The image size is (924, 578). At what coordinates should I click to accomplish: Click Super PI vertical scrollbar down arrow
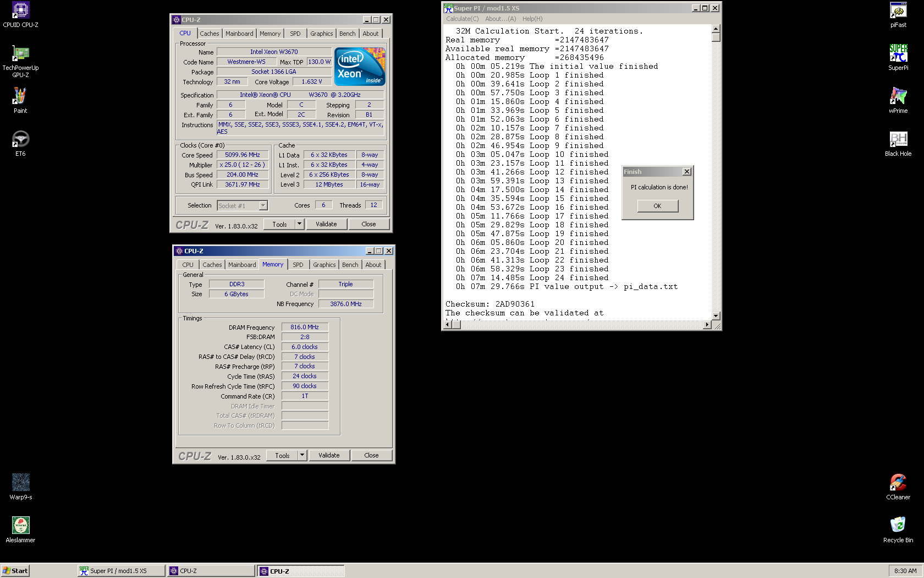716,315
